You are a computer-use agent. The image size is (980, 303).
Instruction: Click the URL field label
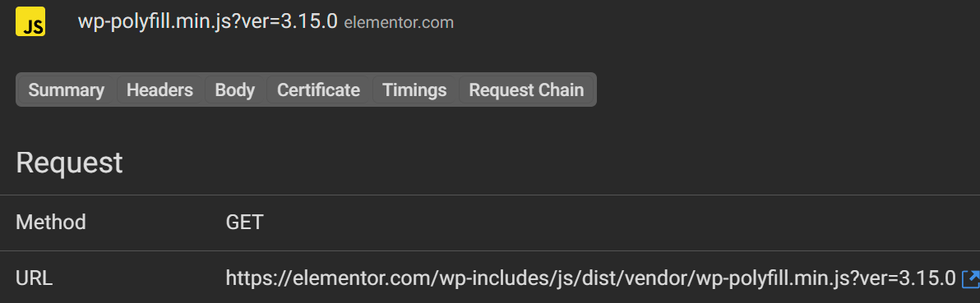click(x=34, y=278)
